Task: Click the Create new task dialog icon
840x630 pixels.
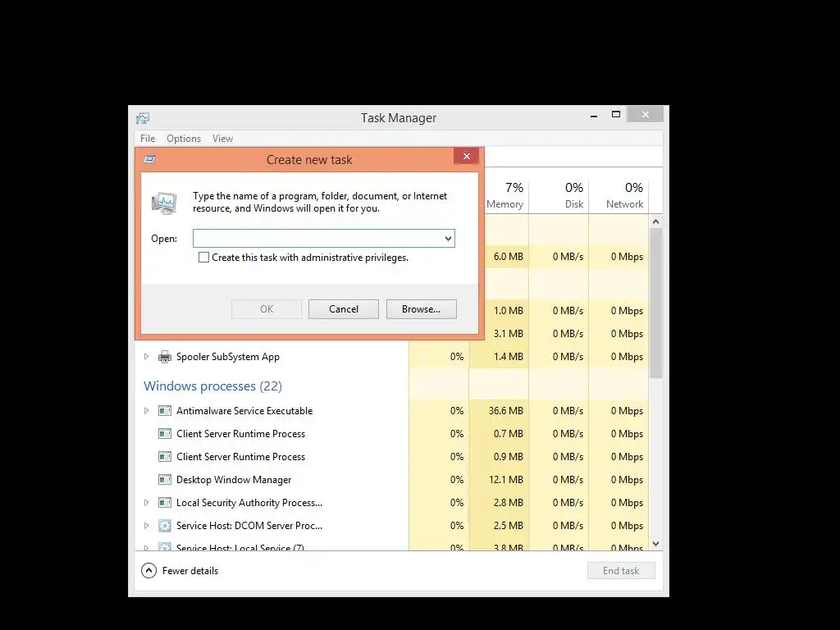Action: pyautogui.click(x=150, y=159)
